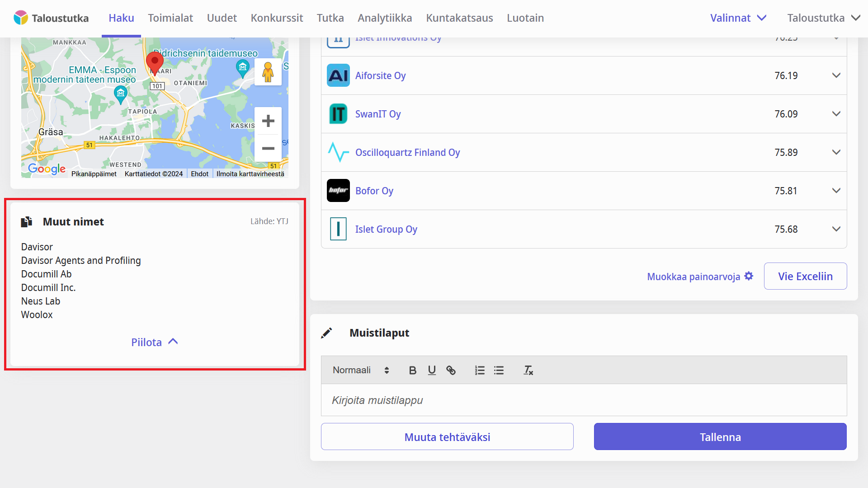This screenshot has width=868, height=488.
Task: Click the Aiforsite Oy AI logo
Action: tap(338, 75)
